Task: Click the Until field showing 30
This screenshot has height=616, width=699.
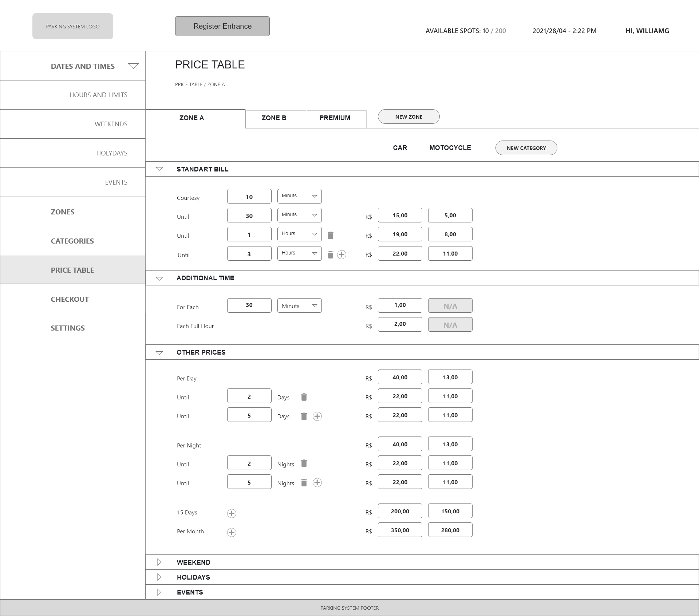Action: [x=249, y=215]
